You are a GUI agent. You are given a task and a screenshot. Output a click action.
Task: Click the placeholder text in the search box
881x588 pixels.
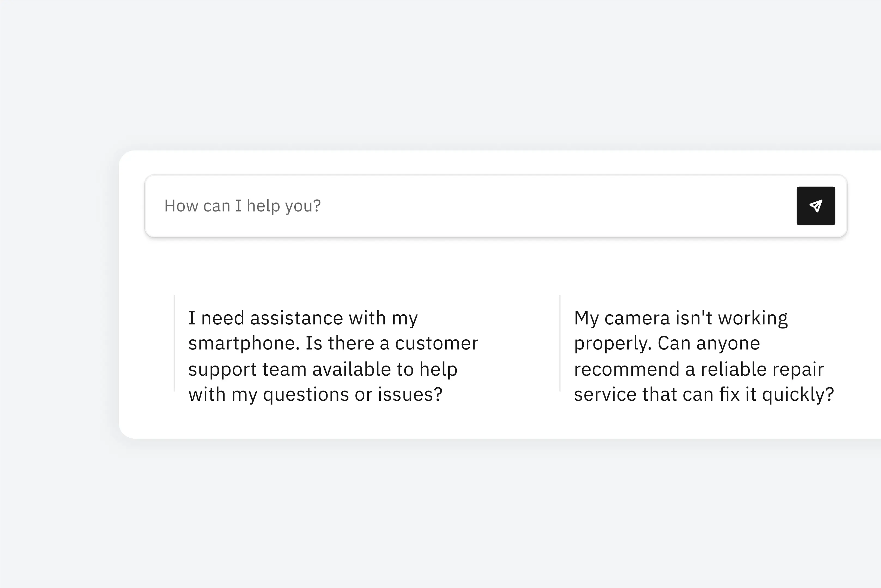point(243,206)
